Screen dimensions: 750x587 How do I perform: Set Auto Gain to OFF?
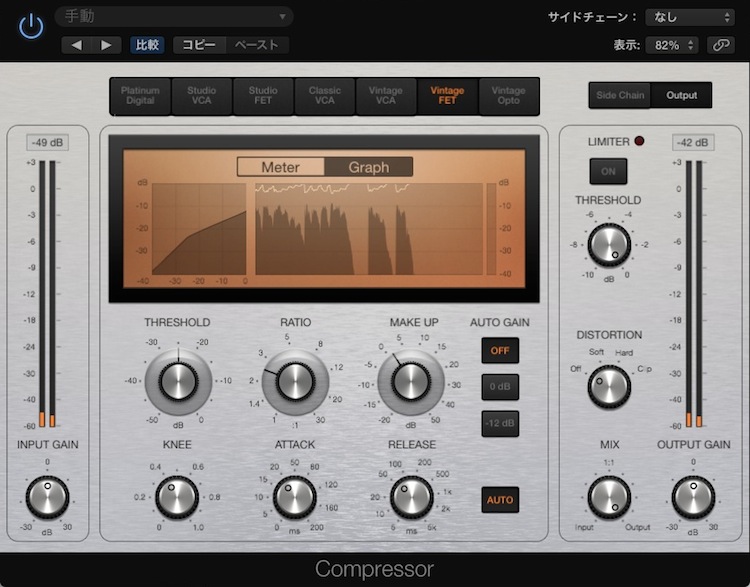tap(500, 350)
